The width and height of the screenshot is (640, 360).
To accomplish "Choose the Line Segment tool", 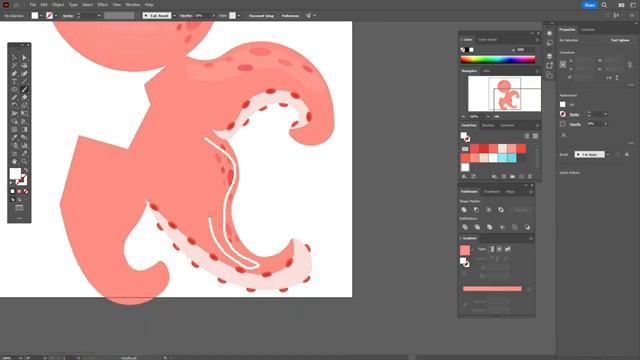I will 24,81.
